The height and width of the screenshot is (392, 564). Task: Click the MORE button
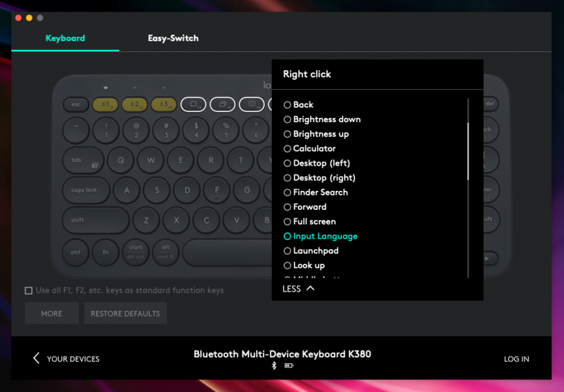click(52, 313)
